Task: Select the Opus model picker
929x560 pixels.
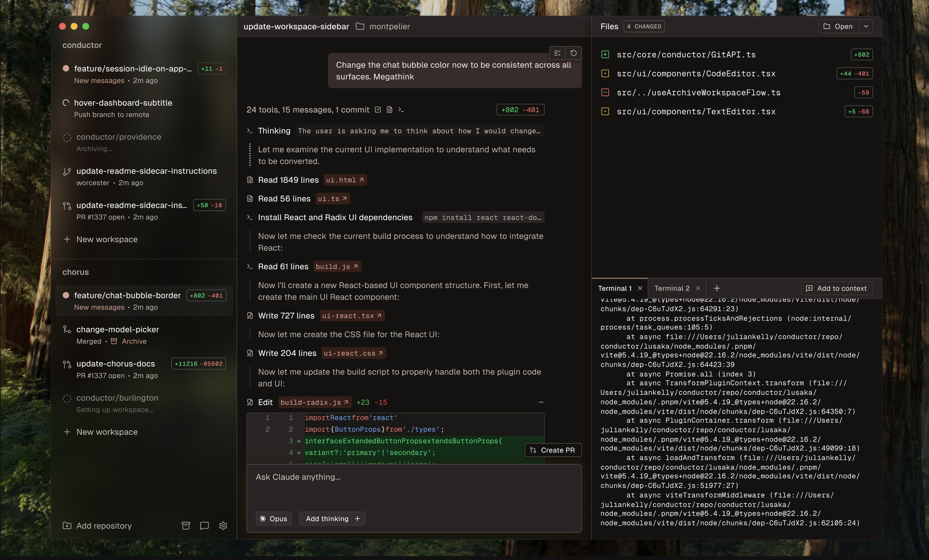Action: click(x=274, y=518)
